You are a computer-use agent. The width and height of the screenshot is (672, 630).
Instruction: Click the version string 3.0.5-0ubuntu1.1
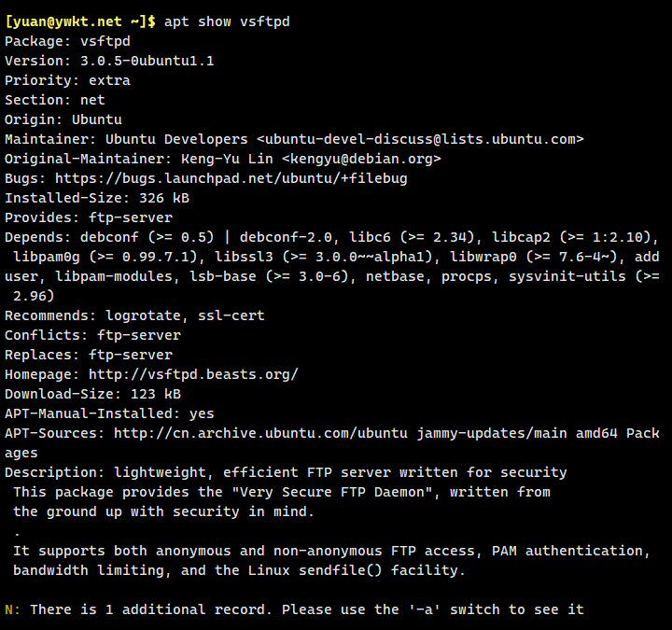[x=147, y=61]
